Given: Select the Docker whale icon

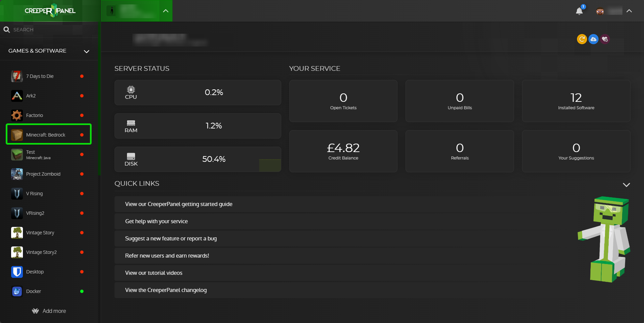Looking at the screenshot, I should pos(17,291).
